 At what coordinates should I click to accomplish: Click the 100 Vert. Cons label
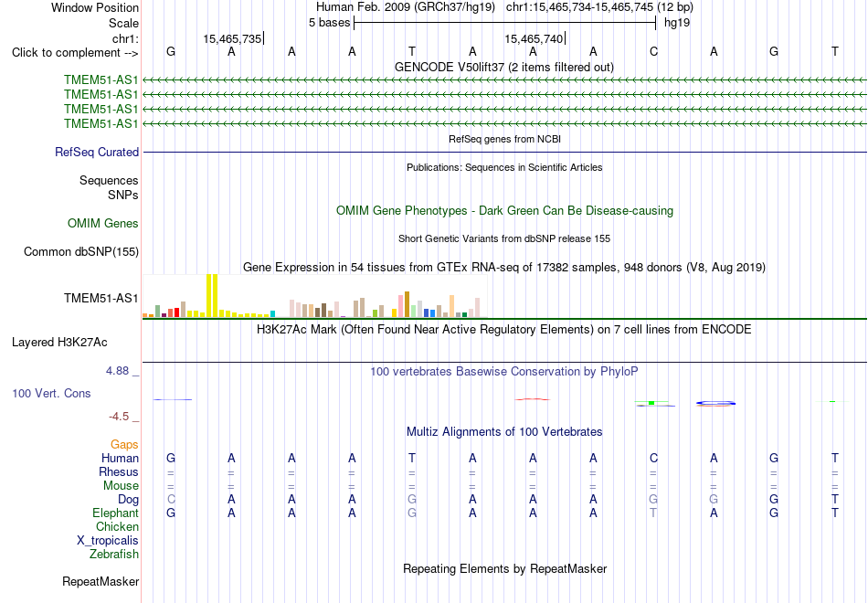tap(51, 393)
